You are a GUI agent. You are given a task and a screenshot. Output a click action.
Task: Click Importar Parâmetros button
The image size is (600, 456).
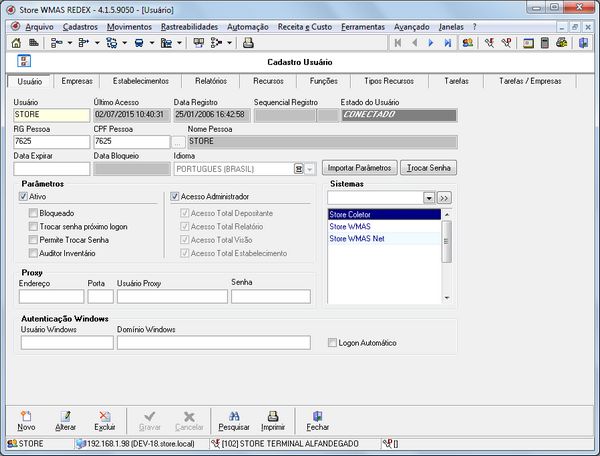359,168
